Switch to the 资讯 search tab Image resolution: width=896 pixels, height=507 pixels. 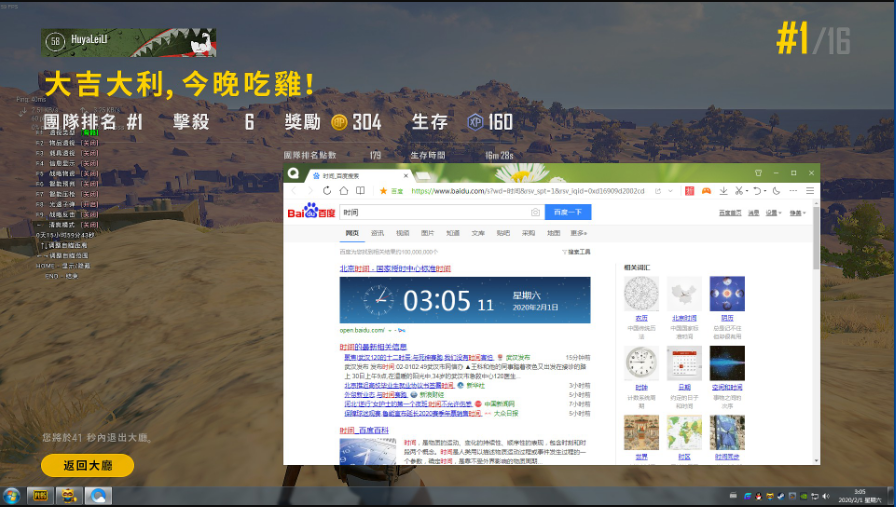(x=377, y=233)
